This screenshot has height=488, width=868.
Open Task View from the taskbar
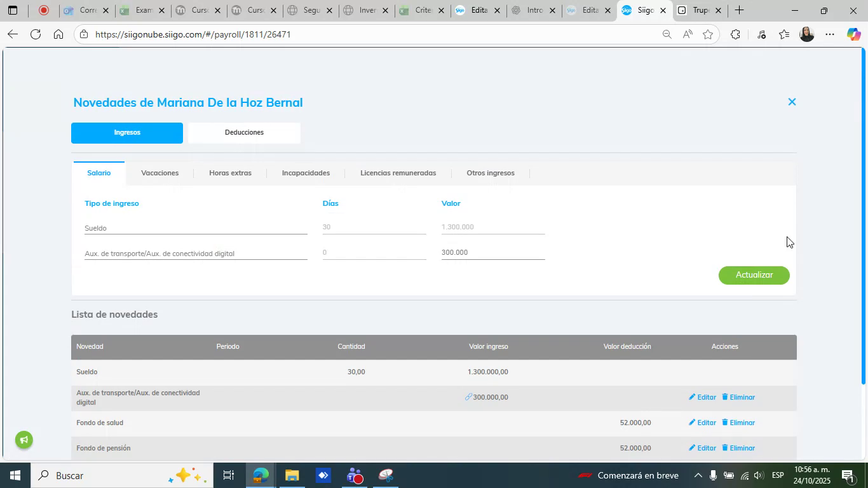pos(229,475)
